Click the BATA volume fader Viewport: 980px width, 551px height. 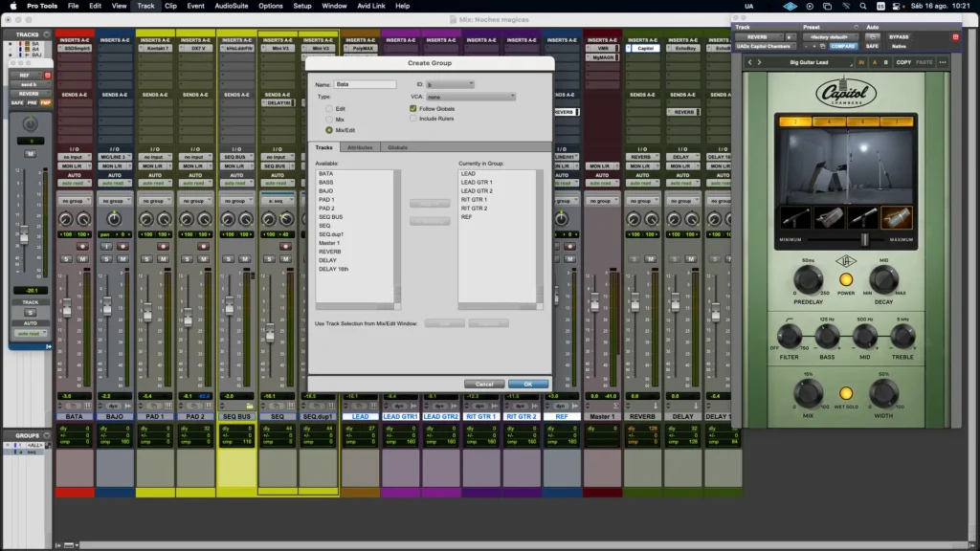click(67, 308)
